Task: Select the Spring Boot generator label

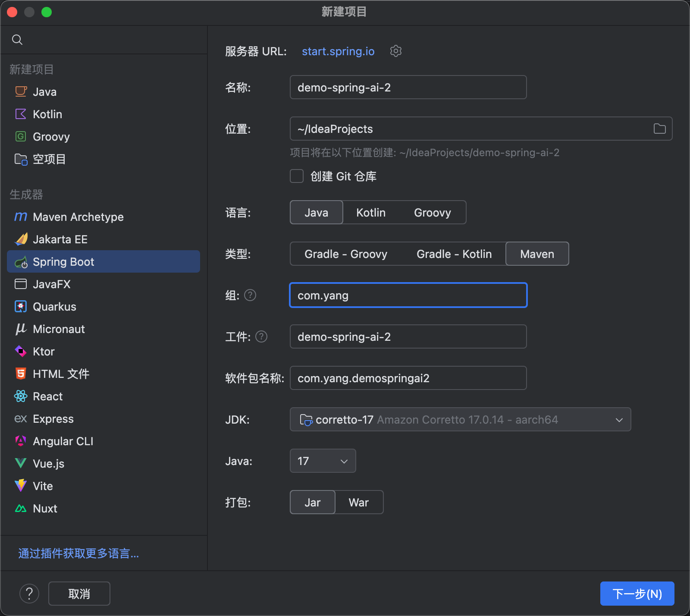Action: [x=63, y=262]
